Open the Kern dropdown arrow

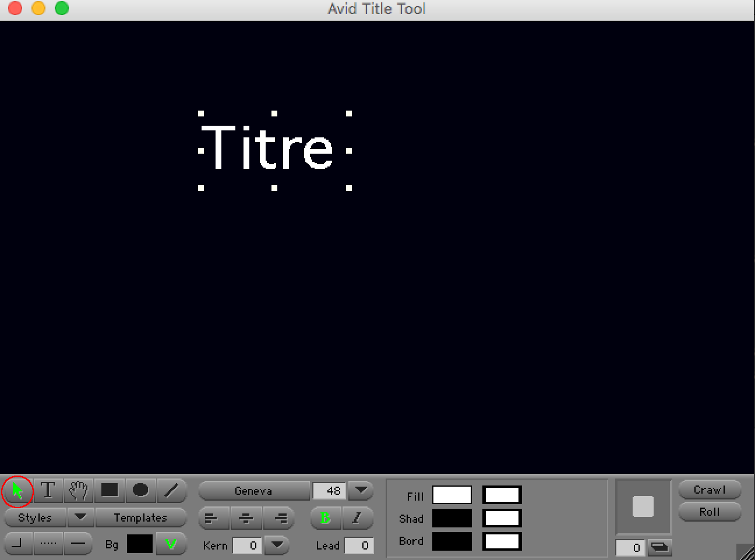click(277, 545)
